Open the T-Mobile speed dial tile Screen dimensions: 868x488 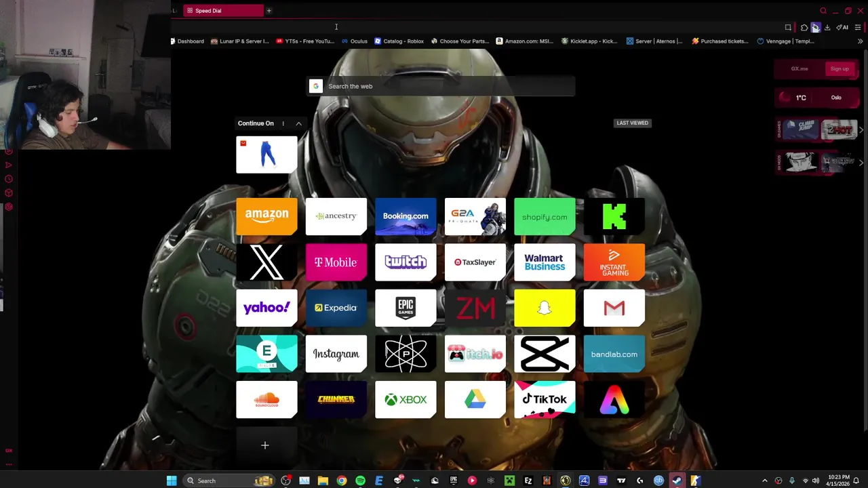[x=336, y=262]
